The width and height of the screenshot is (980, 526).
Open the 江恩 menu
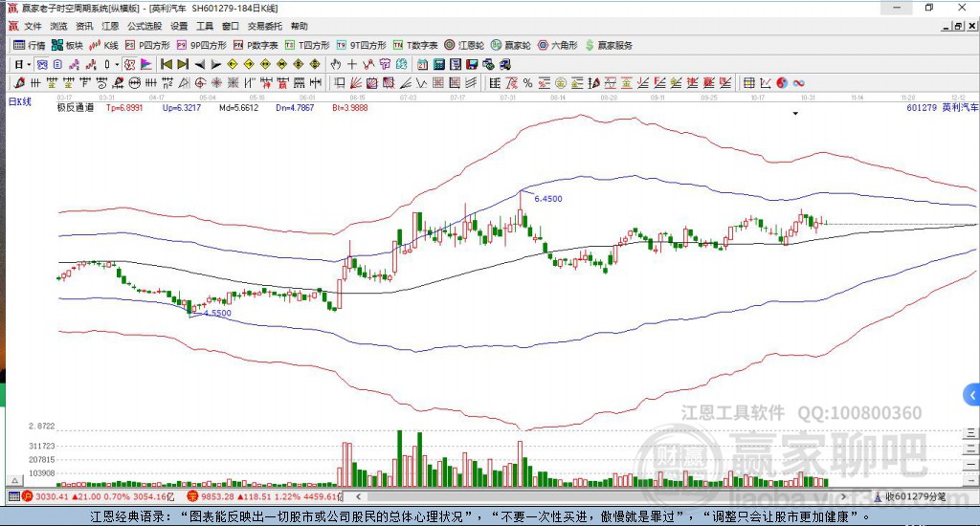pyautogui.click(x=110, y=26)
